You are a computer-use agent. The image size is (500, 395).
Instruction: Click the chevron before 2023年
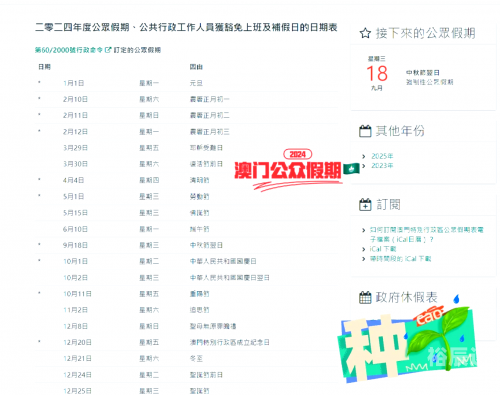pyautogui.click(x=364, y=166)
